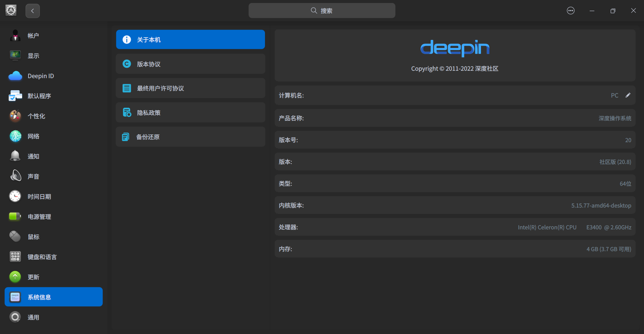The height and width of the screenshot is (334, 644).
Task: Click the type value 64位
Action: (625, 184)
